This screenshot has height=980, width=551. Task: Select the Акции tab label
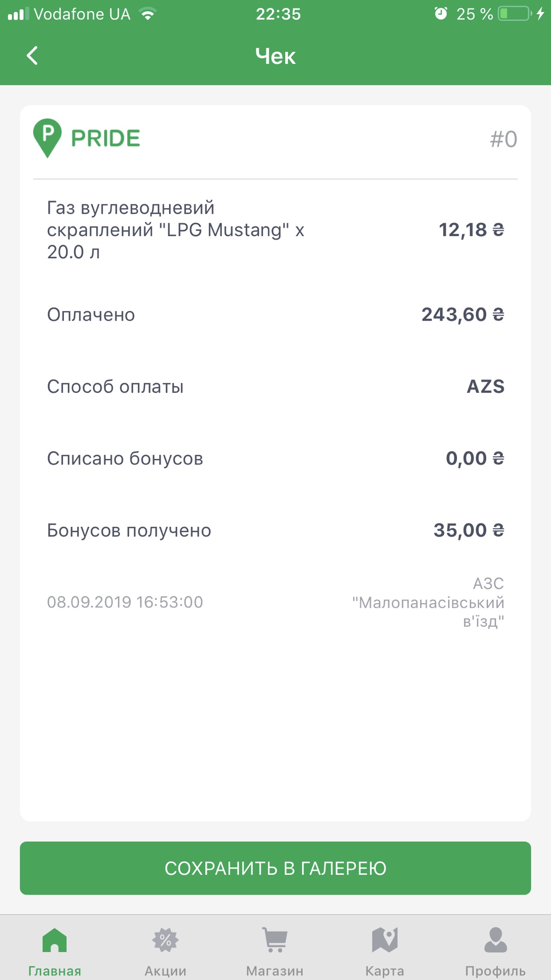click(x=165, y=971)
